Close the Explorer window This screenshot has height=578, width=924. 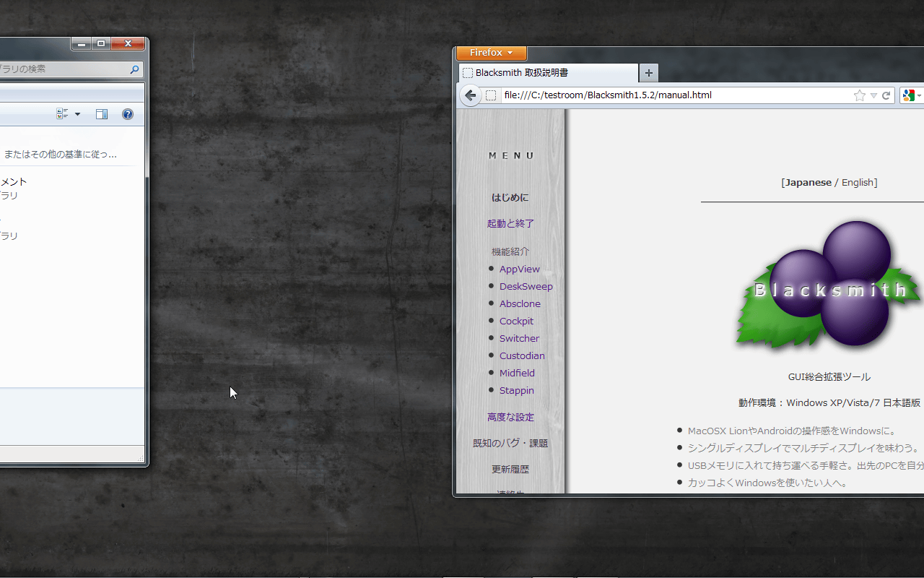coord(128,43)
